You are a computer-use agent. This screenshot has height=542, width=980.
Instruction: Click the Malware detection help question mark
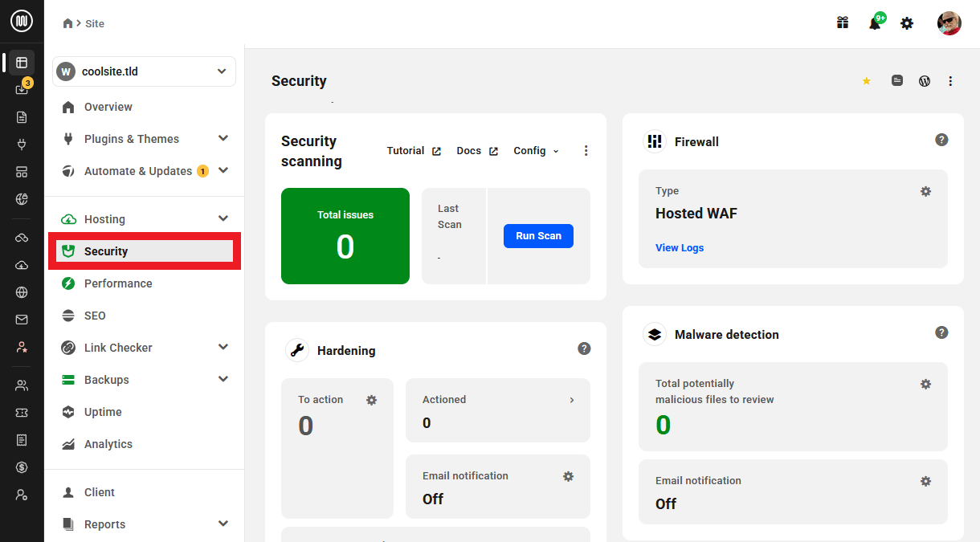point(942,332)
